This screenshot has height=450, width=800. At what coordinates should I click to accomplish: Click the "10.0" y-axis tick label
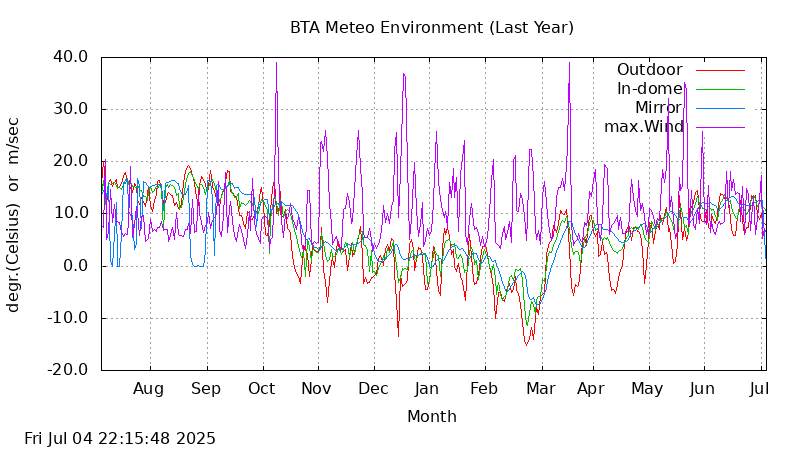coord(70,213)
